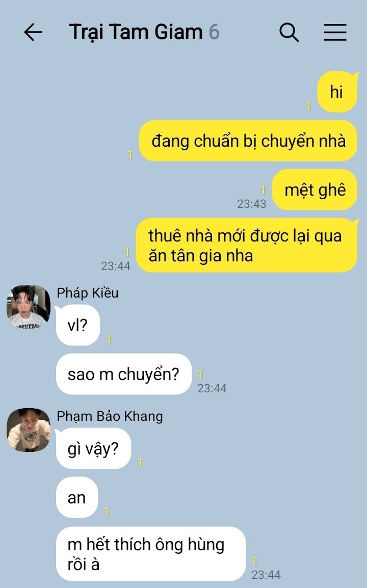Select the "đang chuẩn bị chuyển nhà" message
Image resolution: width=367 pixels, height=588 pixels.
248,141
